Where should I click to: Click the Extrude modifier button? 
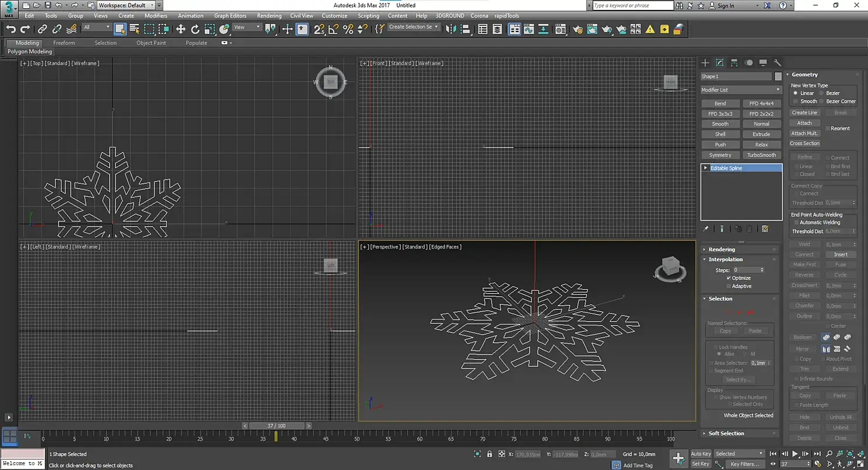[x=761, y=134]
